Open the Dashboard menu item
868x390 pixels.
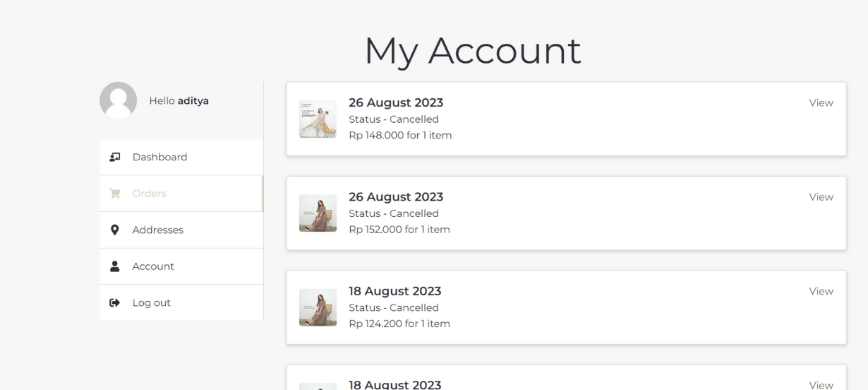point(159,157)
